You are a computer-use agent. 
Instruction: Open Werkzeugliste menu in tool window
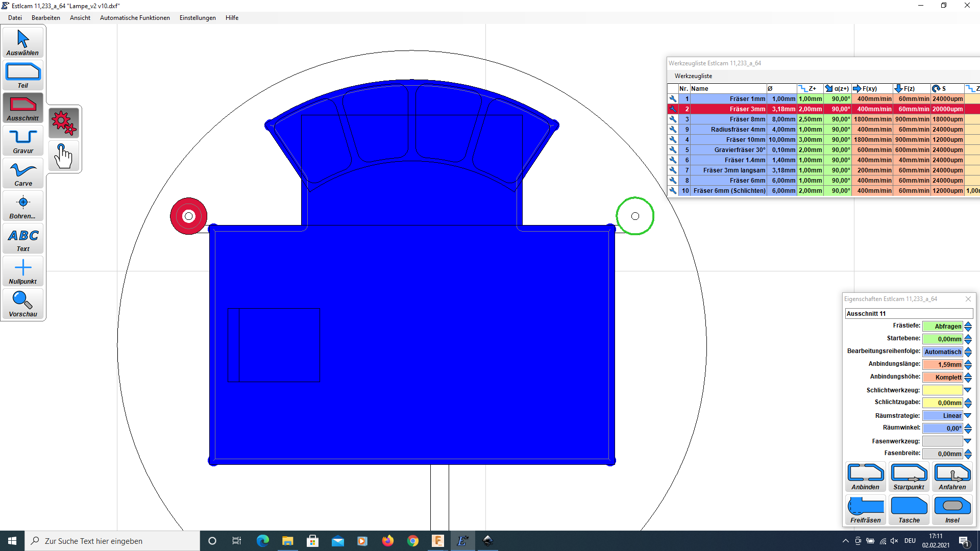693,76
